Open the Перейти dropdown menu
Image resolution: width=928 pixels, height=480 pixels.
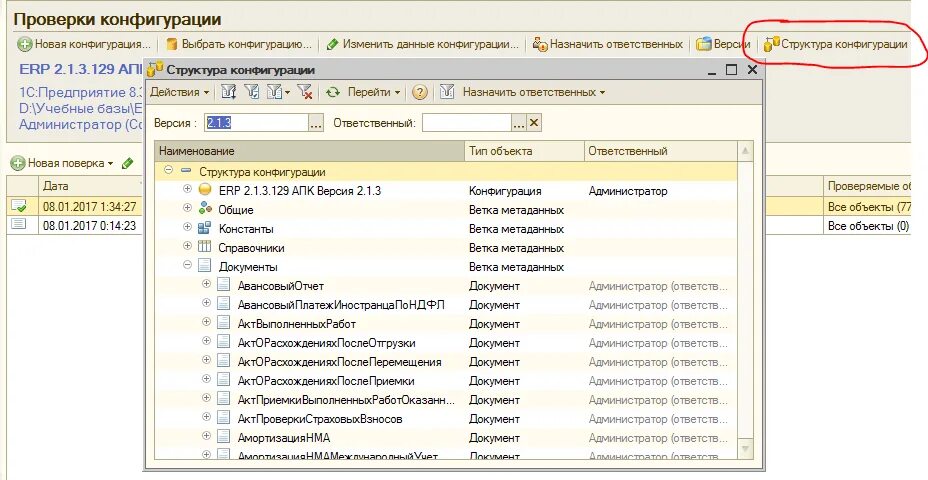374,92
